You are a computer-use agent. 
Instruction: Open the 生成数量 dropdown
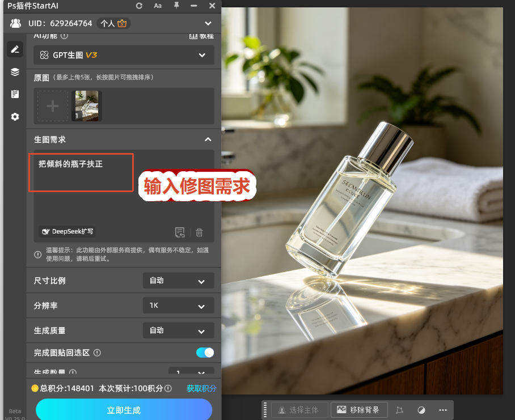(191, 371)
